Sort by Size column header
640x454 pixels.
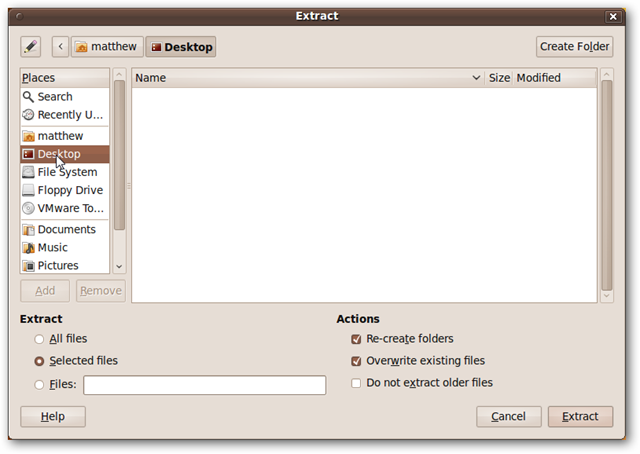[x=499, y=78]
